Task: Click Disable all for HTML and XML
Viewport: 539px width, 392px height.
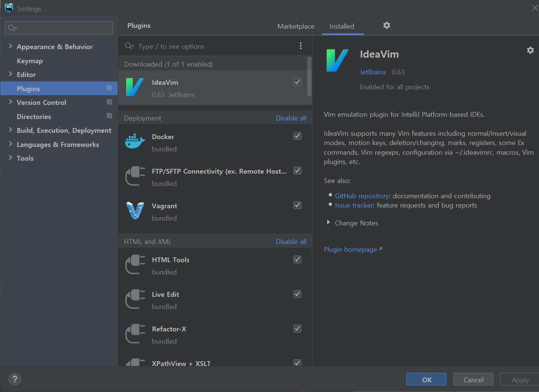Action: (291, 241)
